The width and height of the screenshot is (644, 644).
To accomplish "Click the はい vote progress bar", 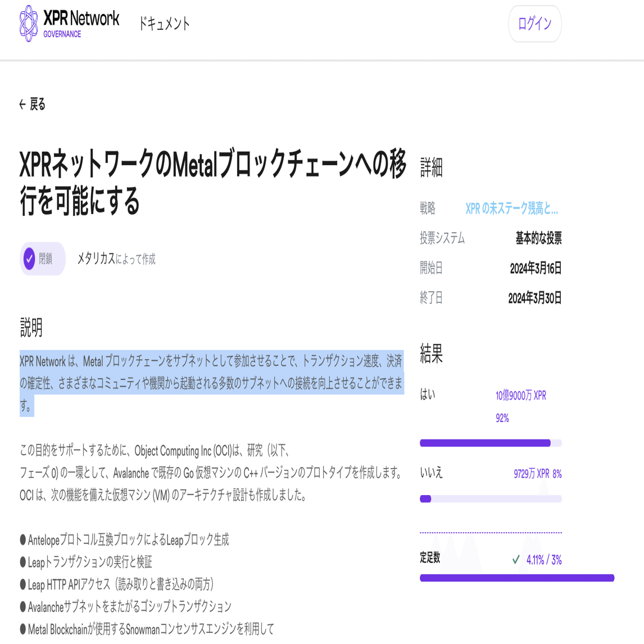I will pos(491,443).
